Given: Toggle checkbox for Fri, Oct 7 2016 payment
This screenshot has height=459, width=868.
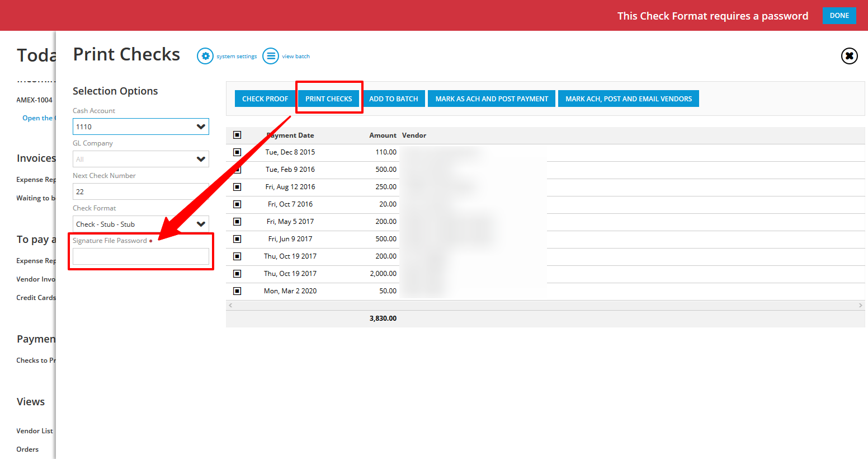Looking at the screenshot, I should (x=237, y=204).
